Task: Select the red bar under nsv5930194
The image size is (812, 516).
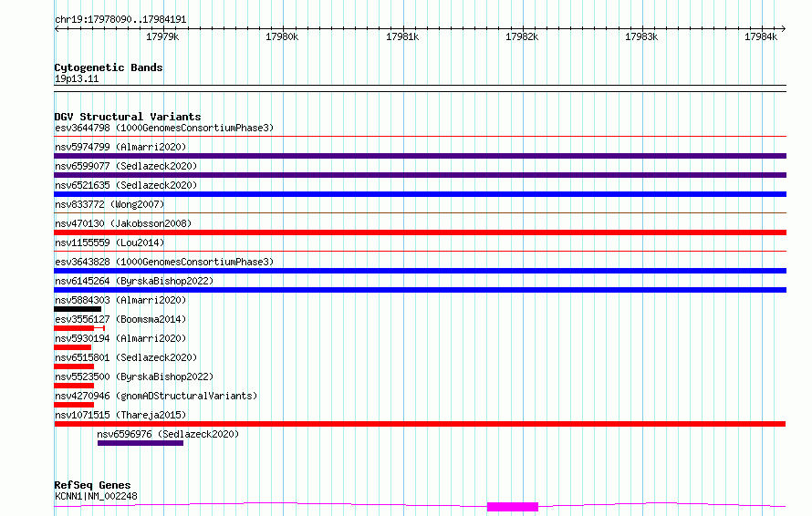Action: pos(72,347)
